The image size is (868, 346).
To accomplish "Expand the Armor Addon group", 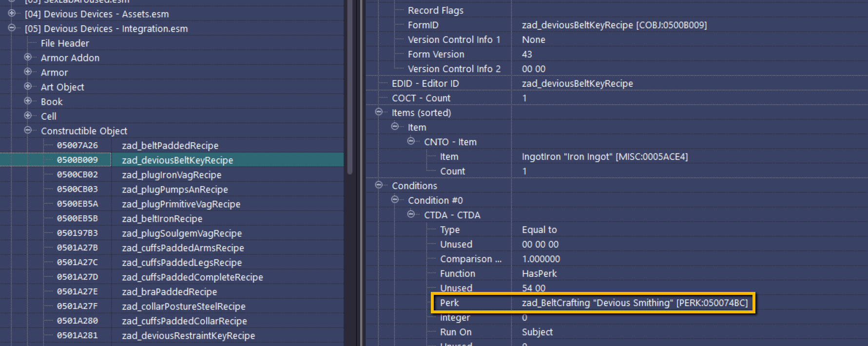I will click(28, 58).
